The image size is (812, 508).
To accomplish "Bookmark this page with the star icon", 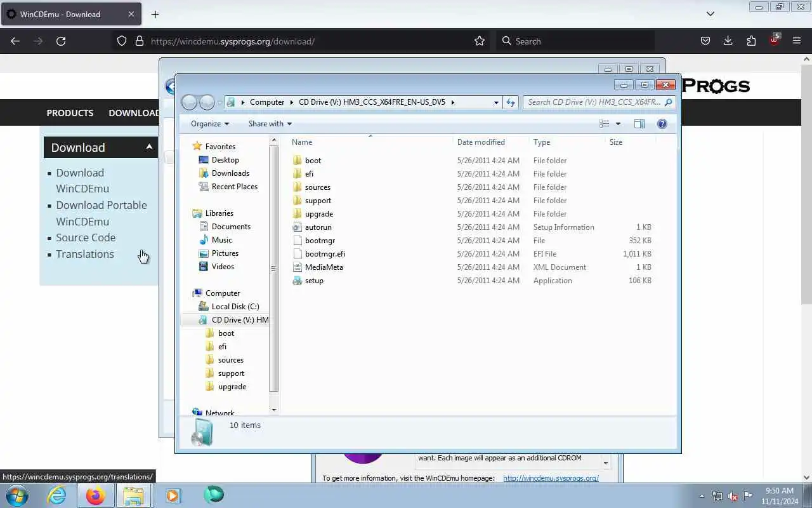I will (480, 41).
